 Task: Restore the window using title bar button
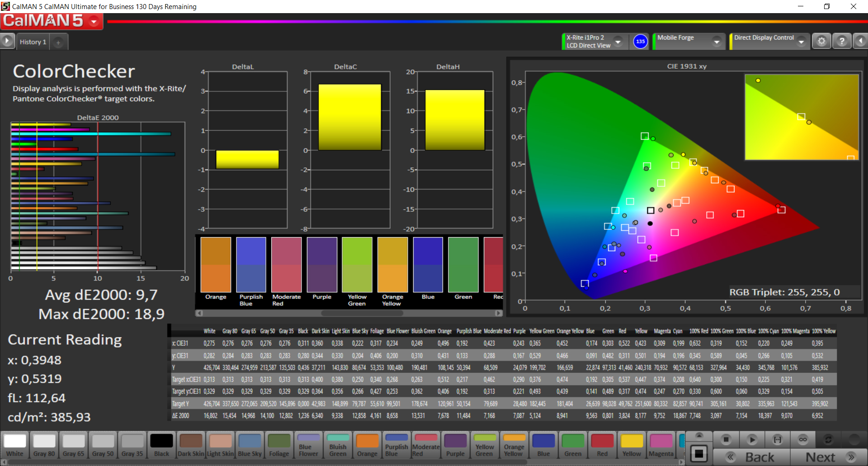[x=827, y=6]
